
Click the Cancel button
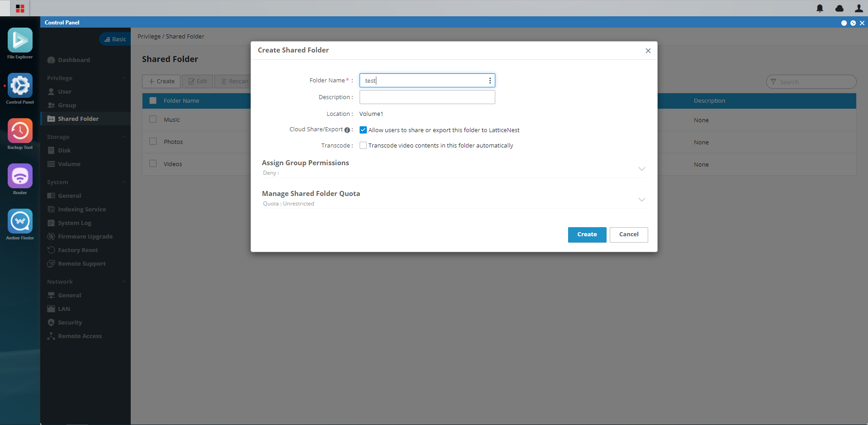click(628, 234)
